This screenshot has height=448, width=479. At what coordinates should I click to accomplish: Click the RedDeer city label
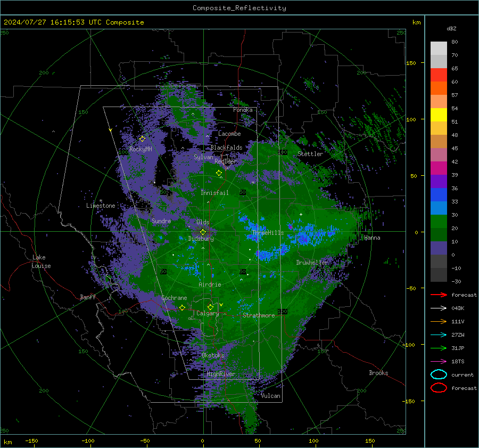(226, 161)
